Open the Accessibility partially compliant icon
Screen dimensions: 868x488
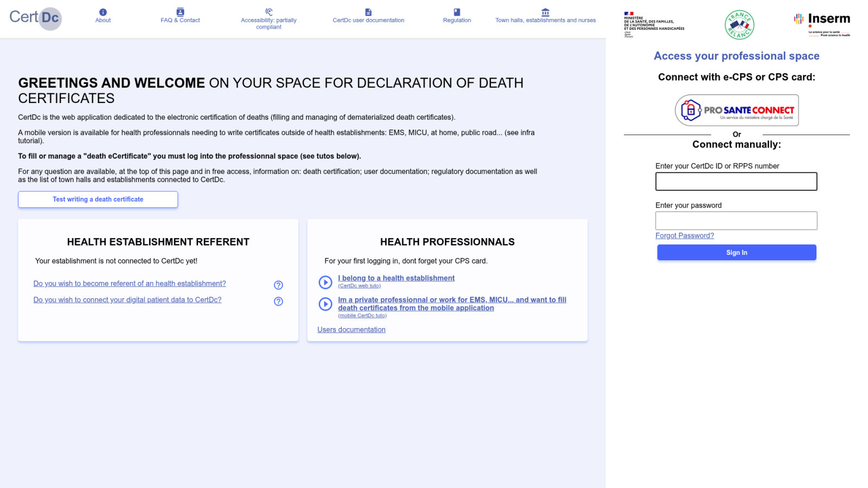(x=269, y=12)
